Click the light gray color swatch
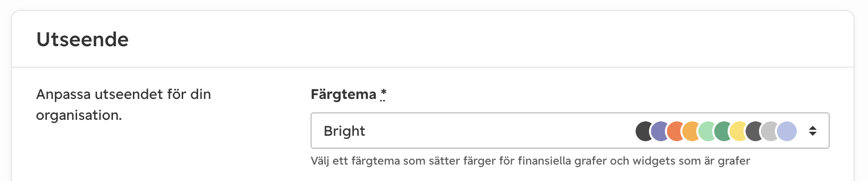The height and width of the screenshot is (181, 868). [x=770, y=131]
